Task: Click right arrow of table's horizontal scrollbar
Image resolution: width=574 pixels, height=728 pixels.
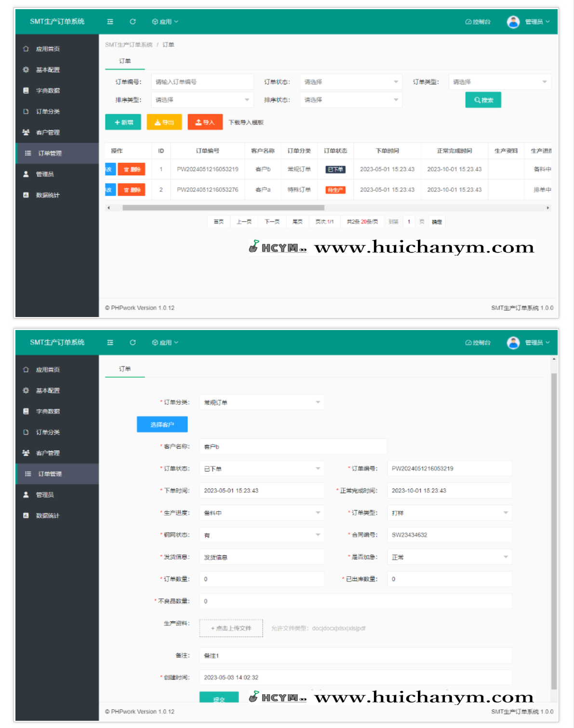Action: point(547,208)
